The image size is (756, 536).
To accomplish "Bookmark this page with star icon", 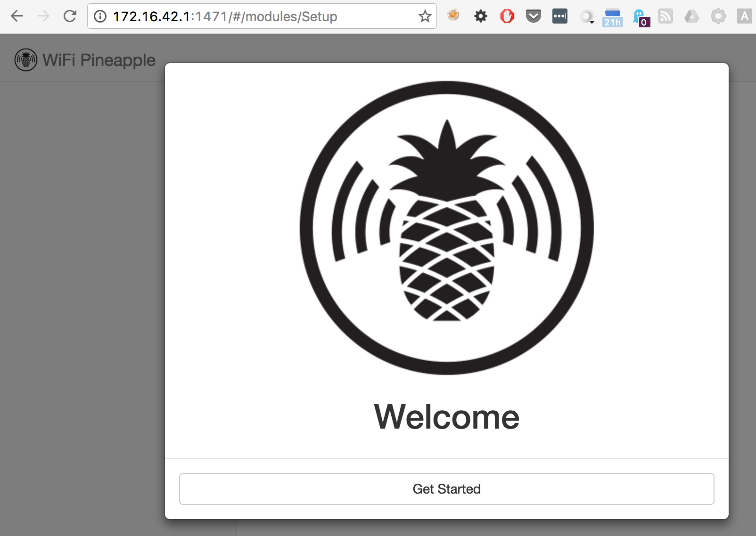I will [425, 16].
